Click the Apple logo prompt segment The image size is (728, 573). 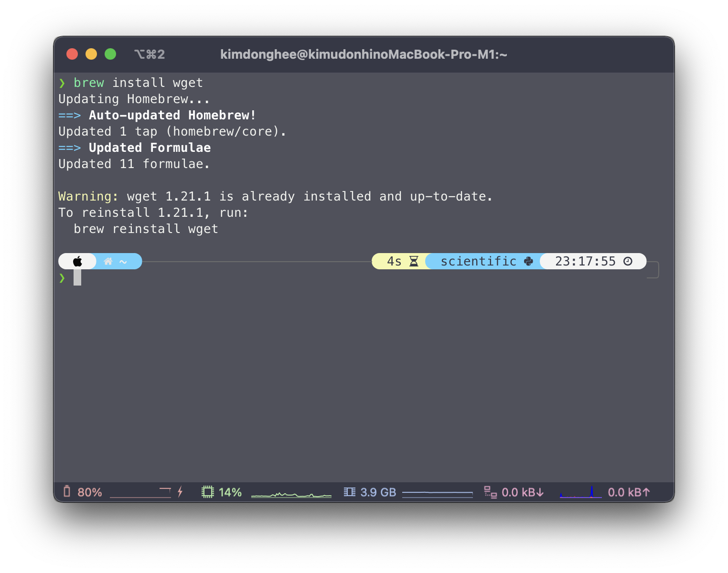pyautogui.click(x=77, y=261)
